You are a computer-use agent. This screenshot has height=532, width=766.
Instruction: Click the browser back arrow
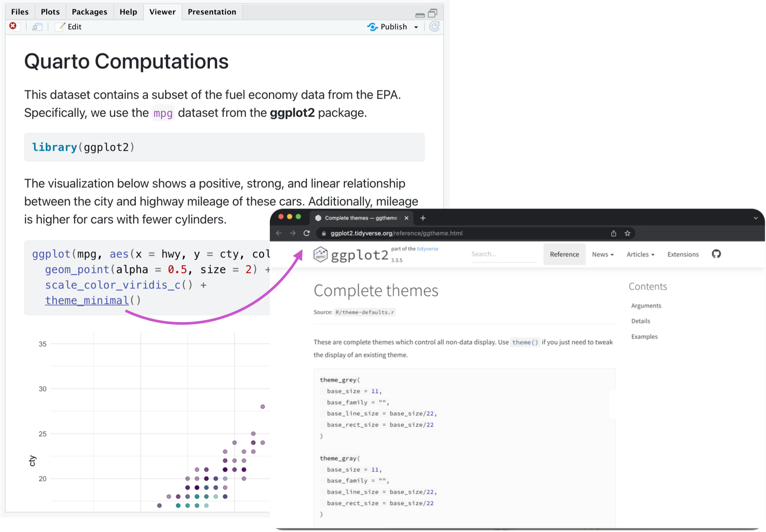click(279, 233)
